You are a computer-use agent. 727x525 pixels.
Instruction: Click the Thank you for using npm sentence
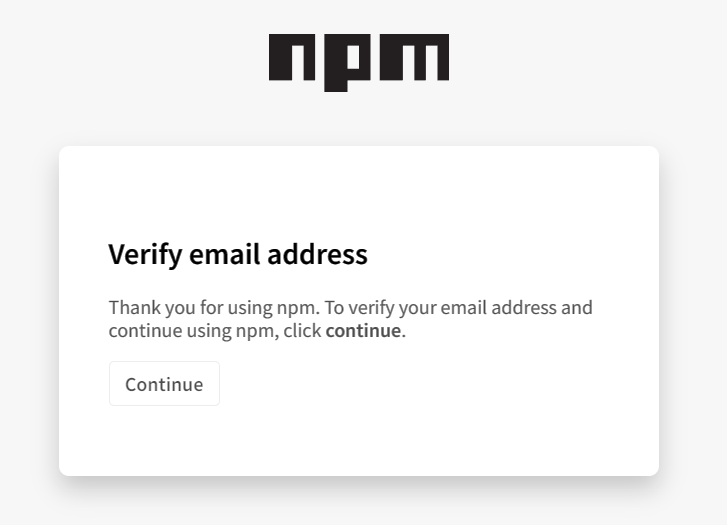[214, 307]
